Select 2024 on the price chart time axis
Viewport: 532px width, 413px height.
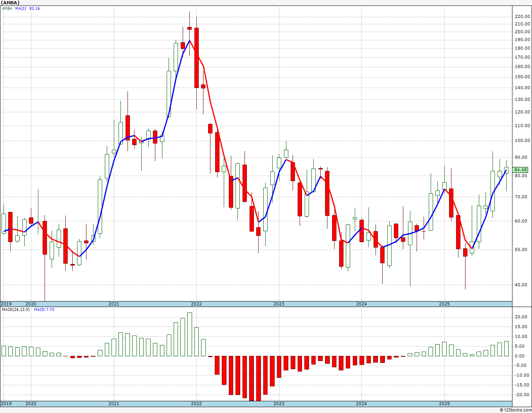tap(361, 304)
